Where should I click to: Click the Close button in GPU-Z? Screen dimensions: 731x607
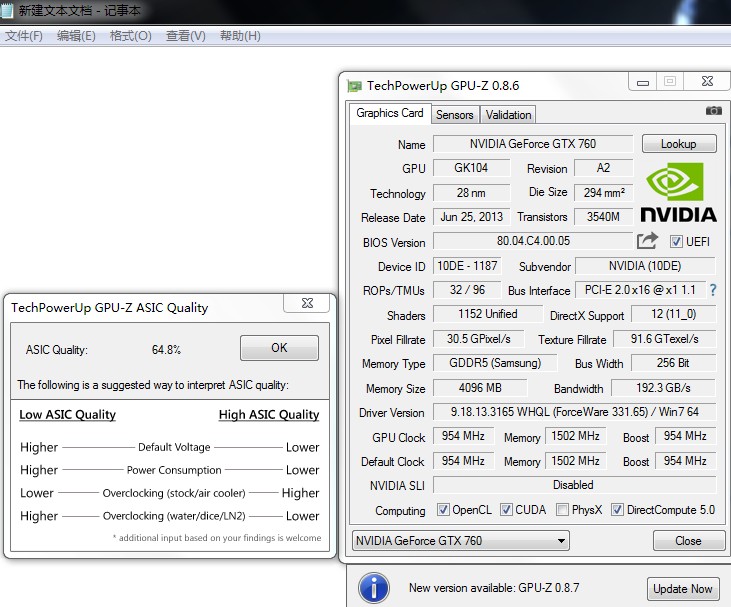click(689, 541)
